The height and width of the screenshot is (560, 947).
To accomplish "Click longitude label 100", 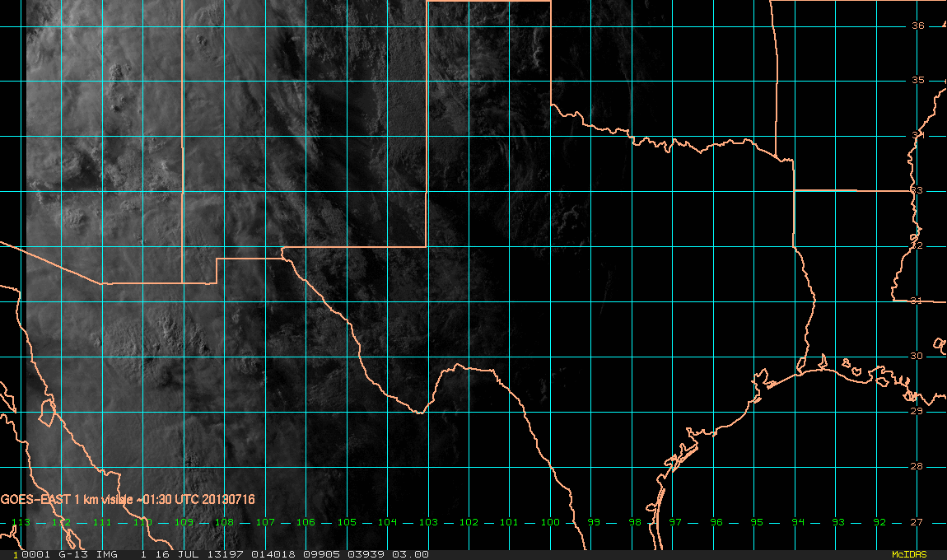I will click(550, 522).
